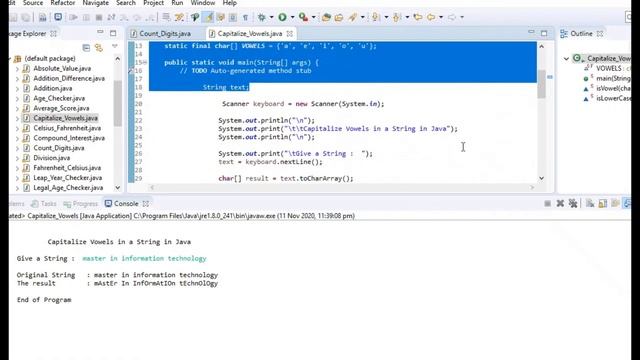Open dropdown arrow next to Search icon

click(362, 17)
